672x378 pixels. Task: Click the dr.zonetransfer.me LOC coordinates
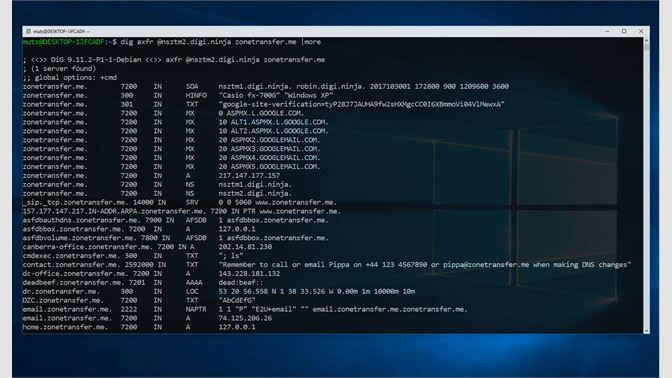click(317, 292)
